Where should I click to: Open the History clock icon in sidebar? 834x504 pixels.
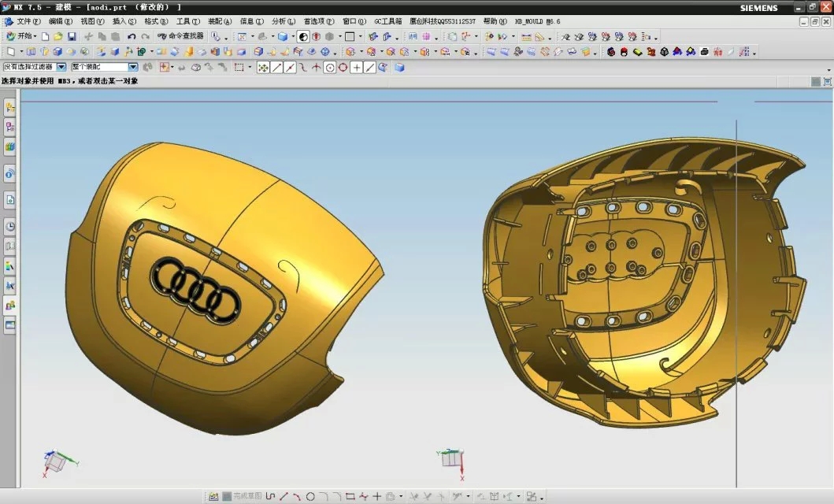[10, 226]
